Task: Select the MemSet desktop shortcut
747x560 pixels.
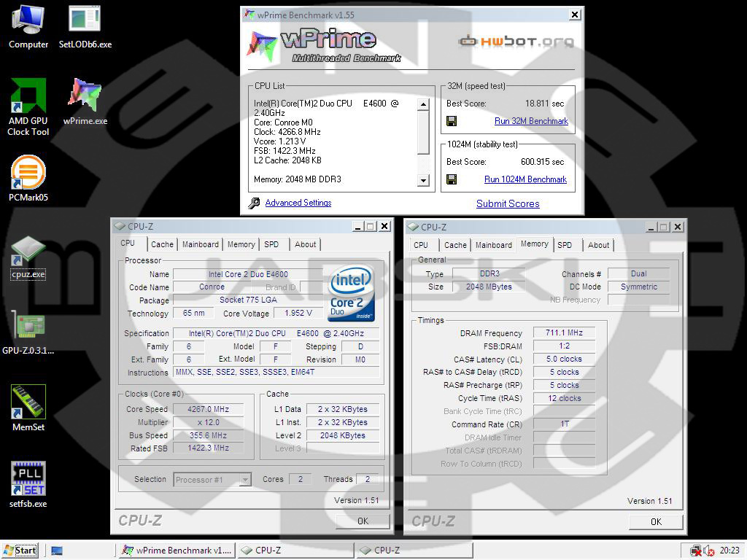Action: 28,408
